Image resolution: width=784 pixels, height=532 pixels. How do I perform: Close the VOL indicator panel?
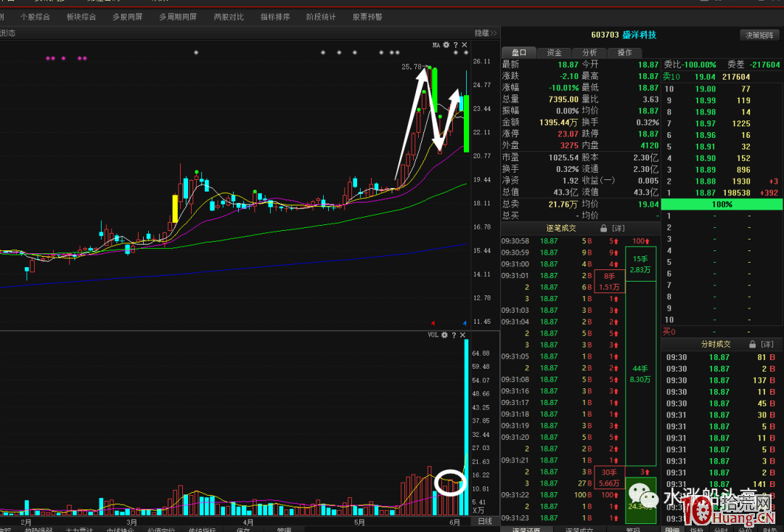click(462, 335)
